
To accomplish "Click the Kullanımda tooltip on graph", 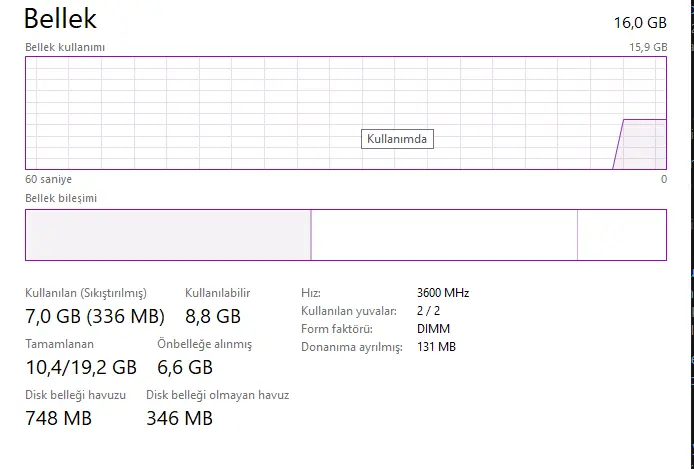I will click(x=397, y=139).
